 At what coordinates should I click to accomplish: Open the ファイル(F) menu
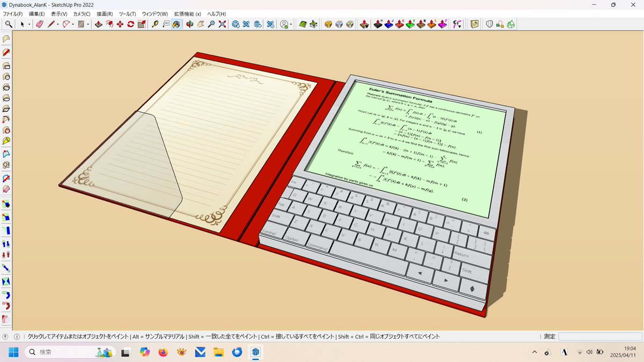pyautogui.click(x=13, y=13)
